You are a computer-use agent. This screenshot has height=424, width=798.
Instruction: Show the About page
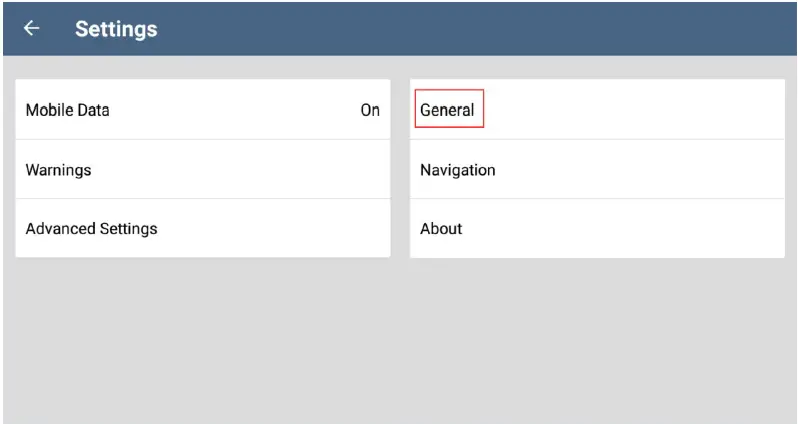[441, 229]
